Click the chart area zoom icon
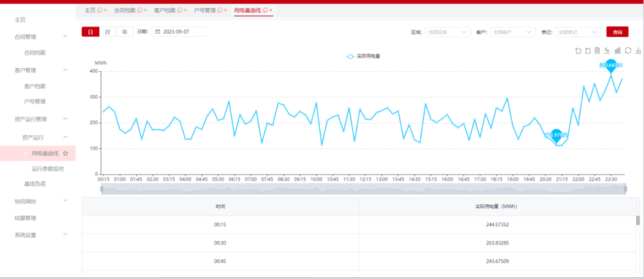This screenshot has height=279, width=644. 578,51
